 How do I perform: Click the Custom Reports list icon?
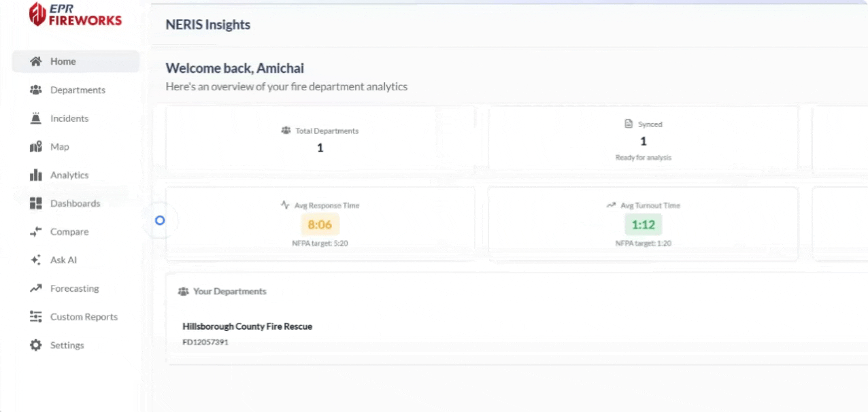click(x=36, y=317)
